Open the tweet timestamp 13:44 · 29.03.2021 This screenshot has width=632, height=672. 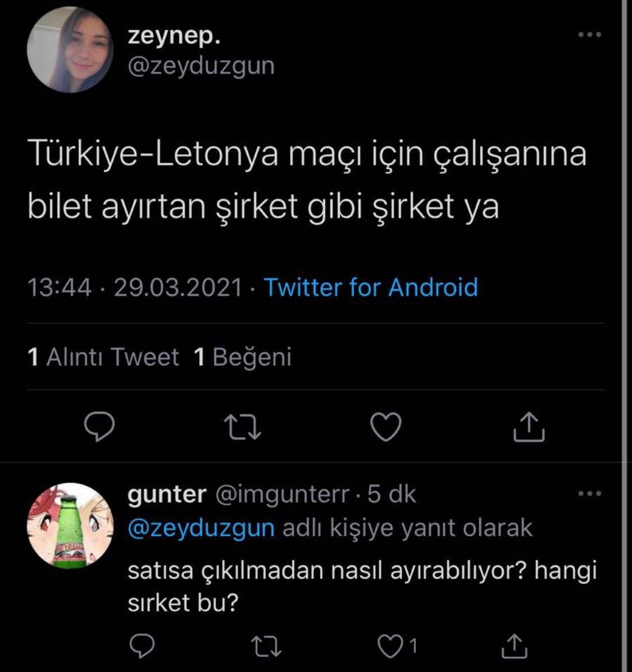tap(135, 287)
